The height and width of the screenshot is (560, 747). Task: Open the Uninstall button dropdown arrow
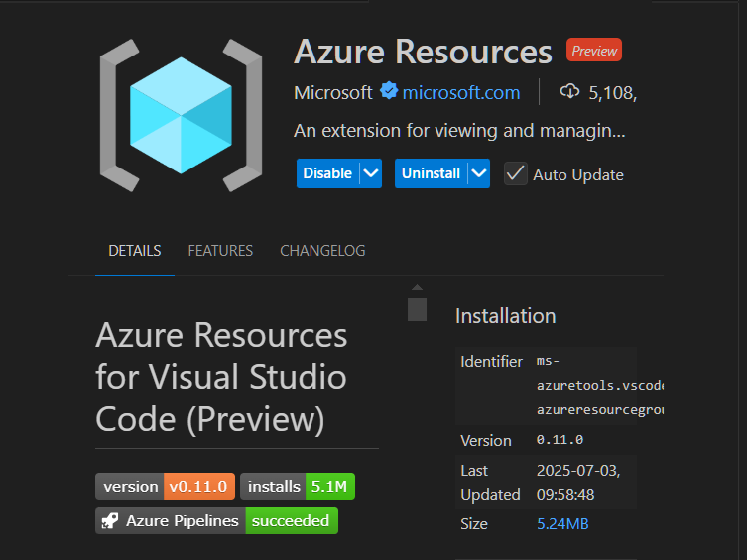[479, 173]
